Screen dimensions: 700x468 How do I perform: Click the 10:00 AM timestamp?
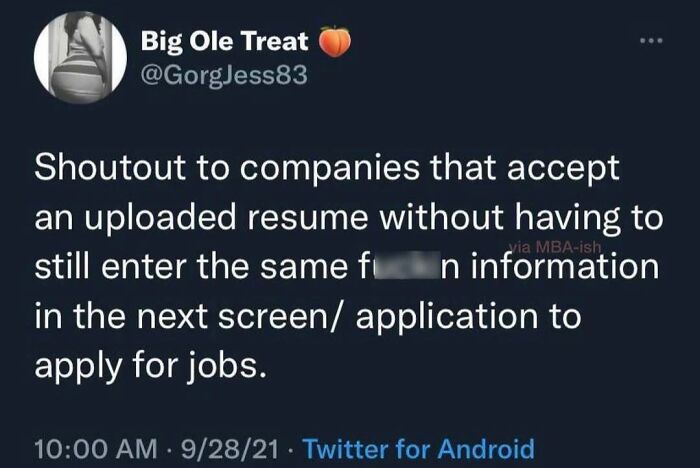[96, 449]
